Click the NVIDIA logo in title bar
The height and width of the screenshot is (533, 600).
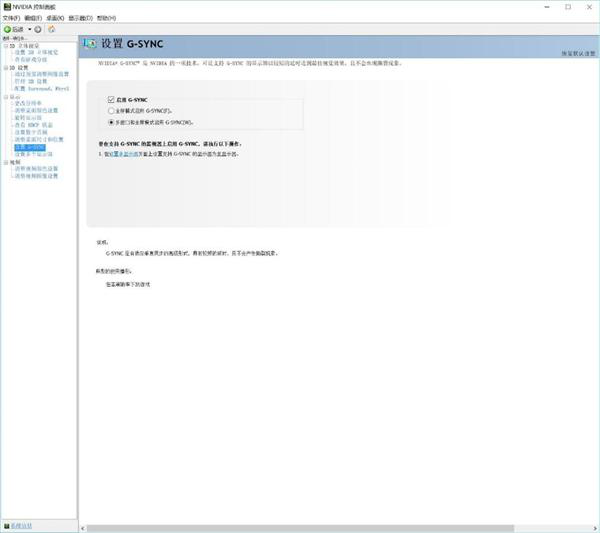pyautogui.click(x=6, y=6)
